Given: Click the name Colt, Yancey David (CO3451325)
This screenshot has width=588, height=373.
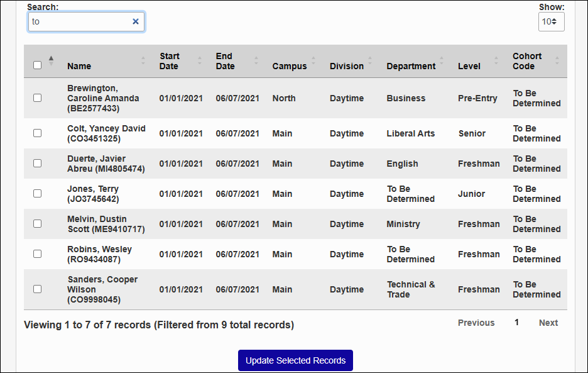Looking at the screenshot, I should coord(106,133).
